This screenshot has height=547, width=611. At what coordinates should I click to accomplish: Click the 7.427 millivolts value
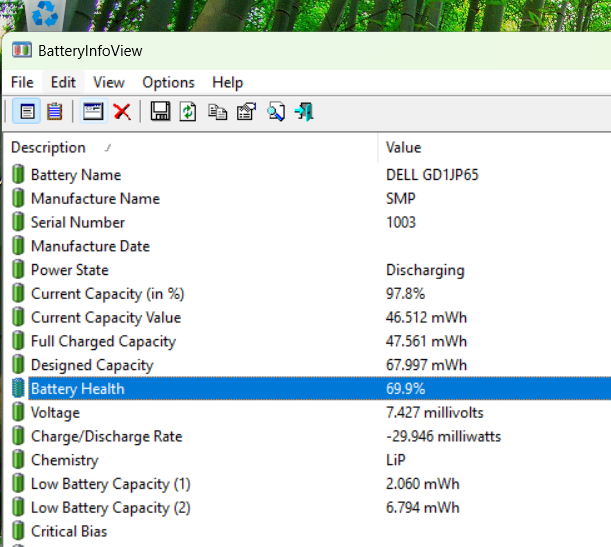434,412
